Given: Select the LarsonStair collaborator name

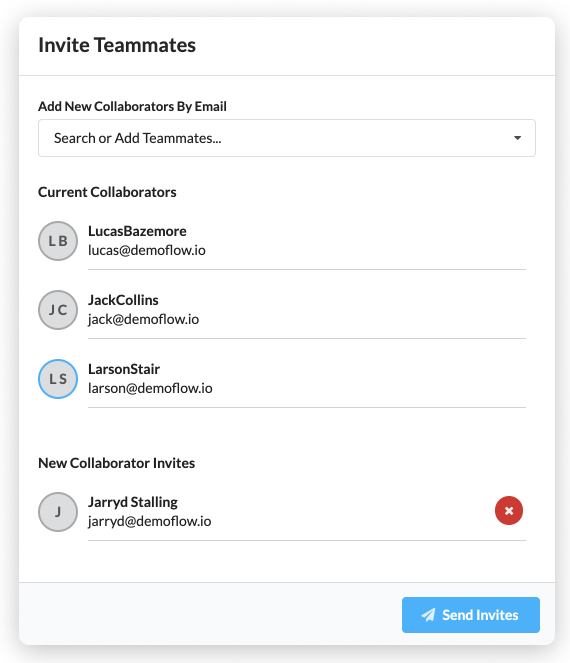Looking at the screenshot, I should coord(124,369).
